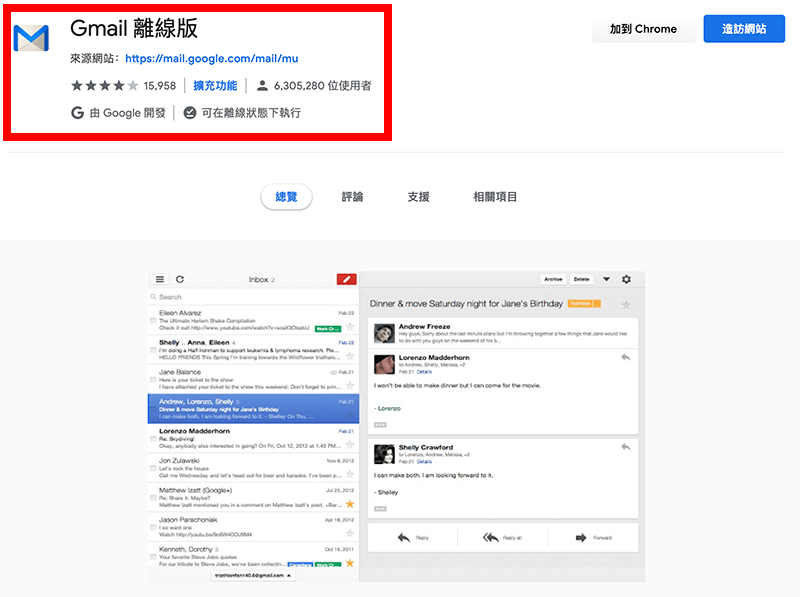Tick the checkbox for Jane Balance email
Viewport: 800px width, 597px height.
coord(153,380)
